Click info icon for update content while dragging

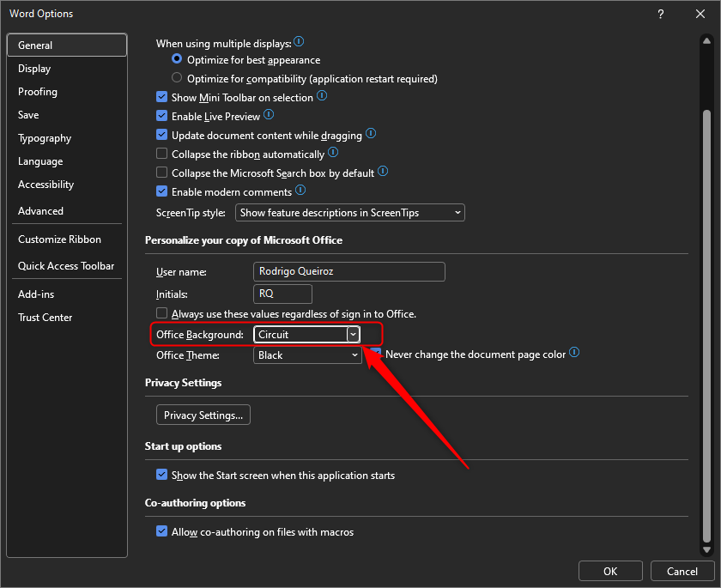pos(371,133)
